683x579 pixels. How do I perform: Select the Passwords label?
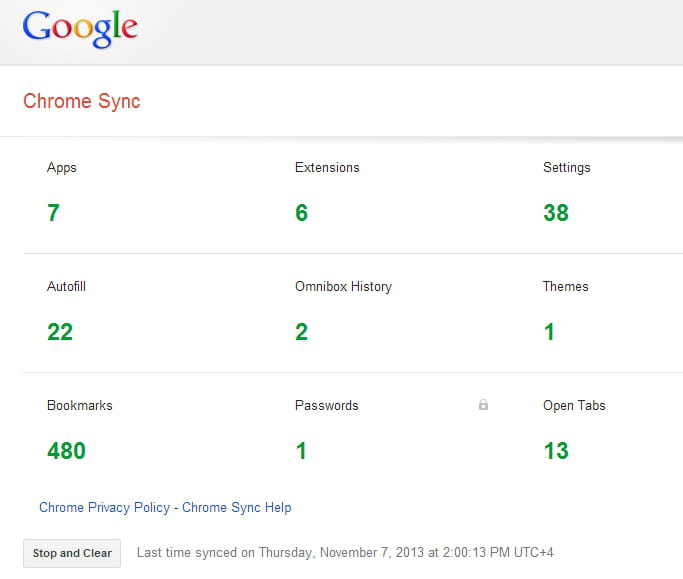pos(327,405)
